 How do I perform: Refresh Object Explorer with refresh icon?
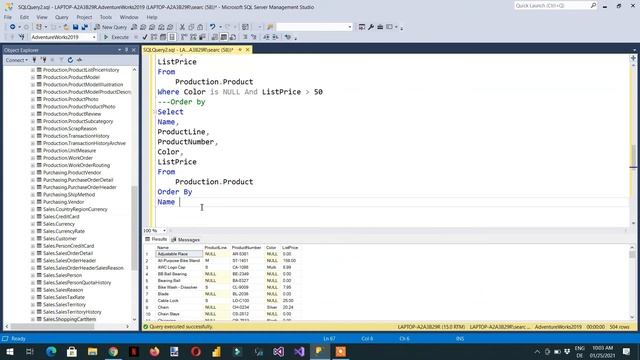(x=70, y=60)
